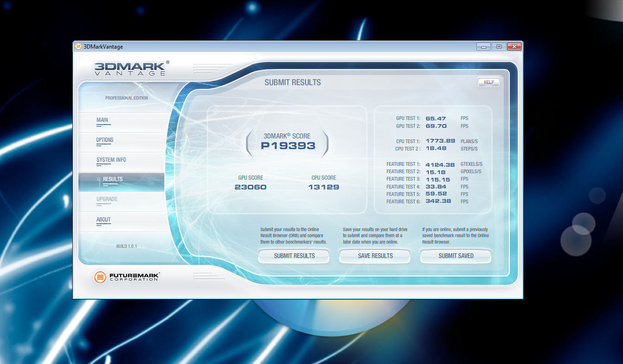Screen dimensions: 623x364
Task: Click Feature Test 2 value 15.18
Action: pyautogui.click(x=436, y=171)
